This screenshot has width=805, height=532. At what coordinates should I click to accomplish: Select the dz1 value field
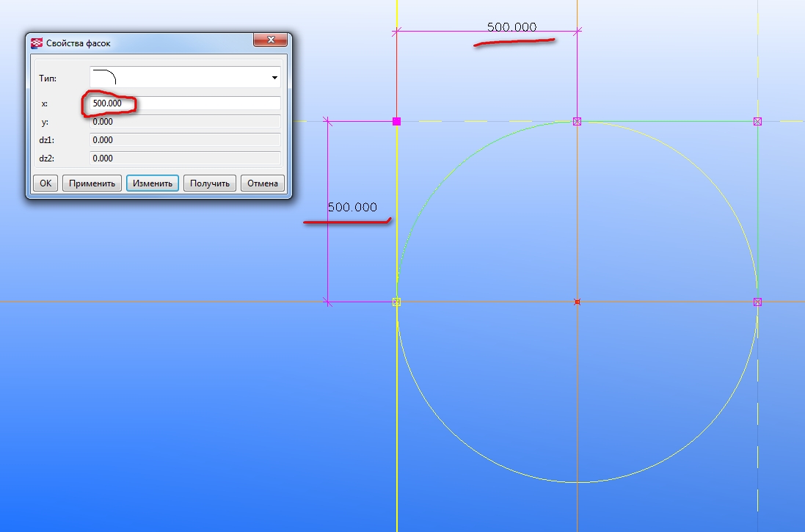(185, 139)
